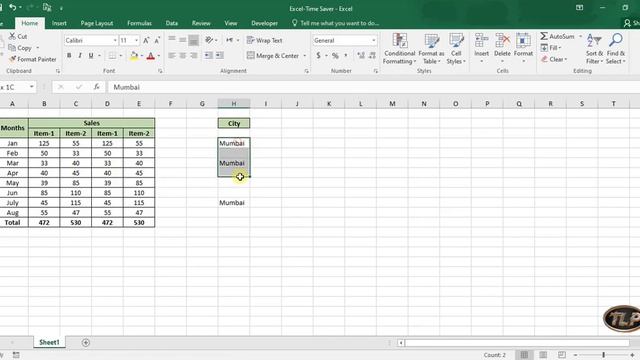This screenshot has height=360, width=640.
Task: Click the Insert cells button
Action: click(482, 49)
